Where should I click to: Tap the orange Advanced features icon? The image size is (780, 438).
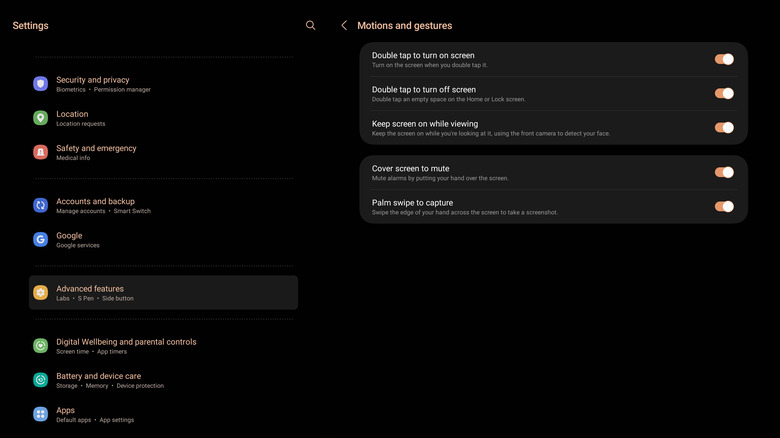pyautogui.click(x=40, y=293)
